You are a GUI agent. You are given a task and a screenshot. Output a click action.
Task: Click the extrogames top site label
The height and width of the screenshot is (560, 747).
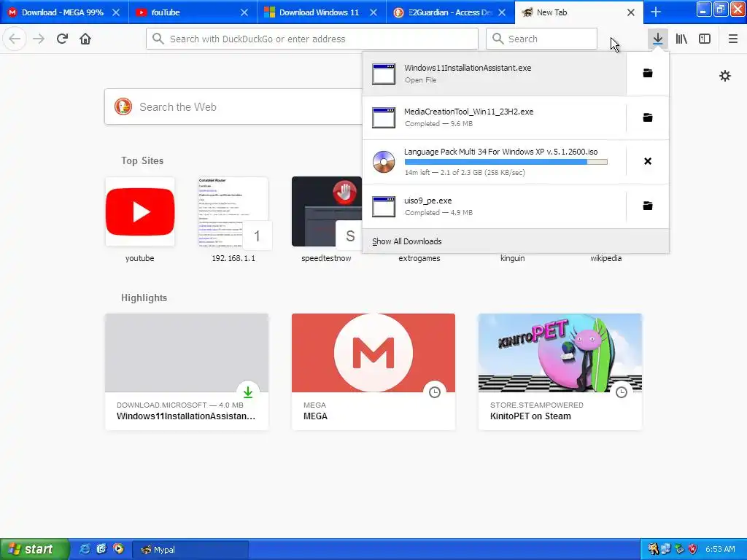click(x=419, y=258)
